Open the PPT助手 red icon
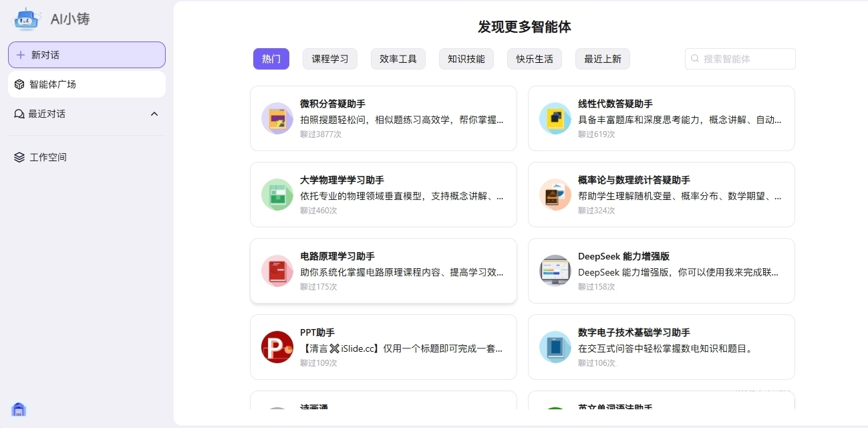868x428 pixels. [277, 347]
